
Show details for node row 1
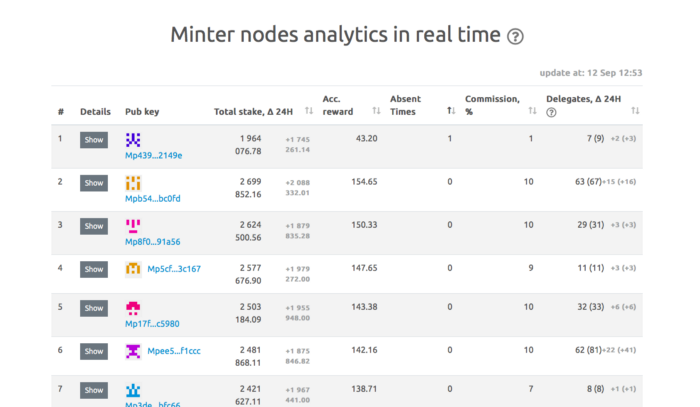94,140
